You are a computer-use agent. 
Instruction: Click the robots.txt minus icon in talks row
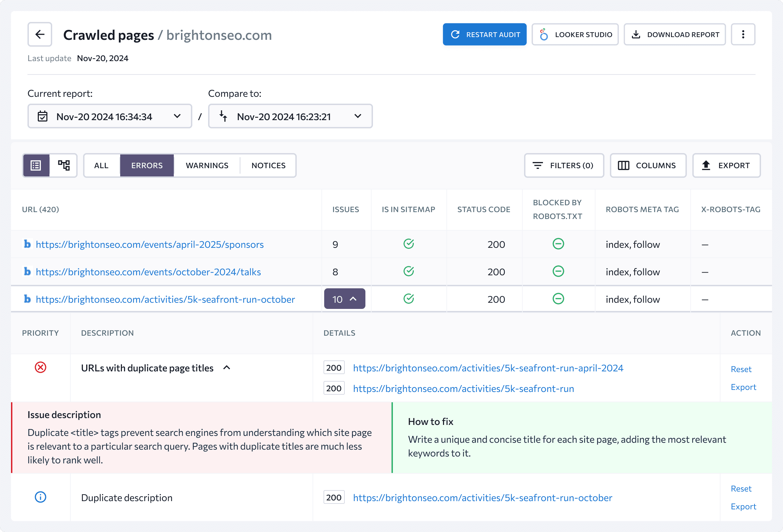pos(558,271)
